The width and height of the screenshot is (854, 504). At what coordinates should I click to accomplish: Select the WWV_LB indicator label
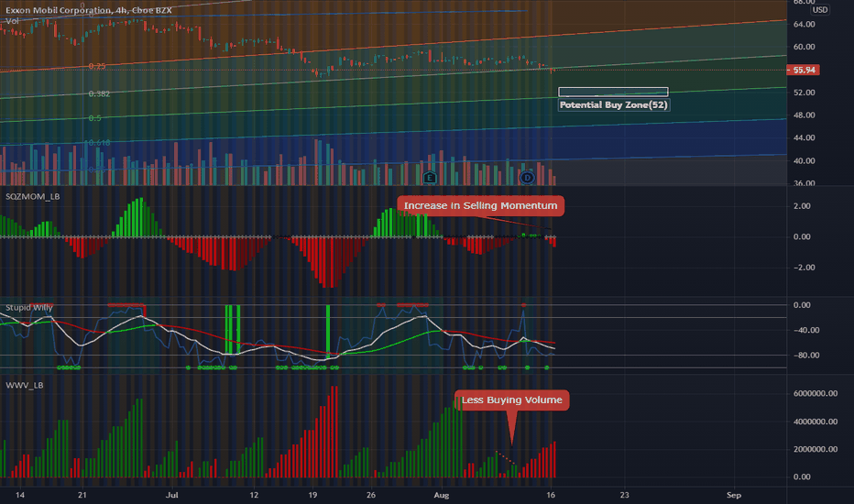tap(25, 385)
